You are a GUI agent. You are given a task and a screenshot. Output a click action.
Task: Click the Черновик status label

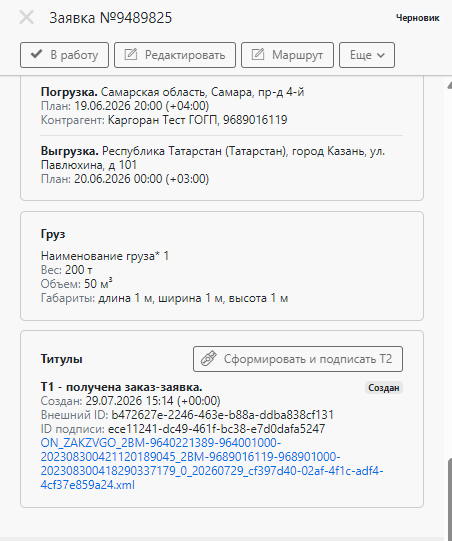417,18
